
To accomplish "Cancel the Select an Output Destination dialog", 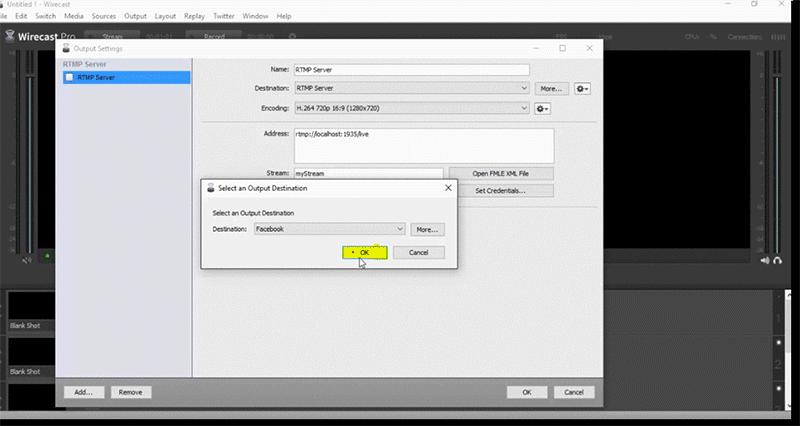I will tap(418, 253).
